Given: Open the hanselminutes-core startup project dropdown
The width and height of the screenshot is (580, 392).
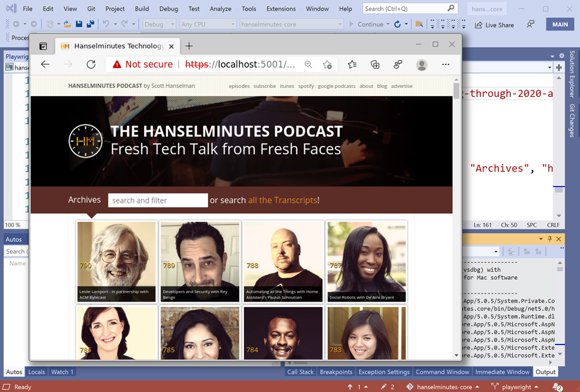Looking at the screenshot, I should pyautogui.click(x=291, y=24).
